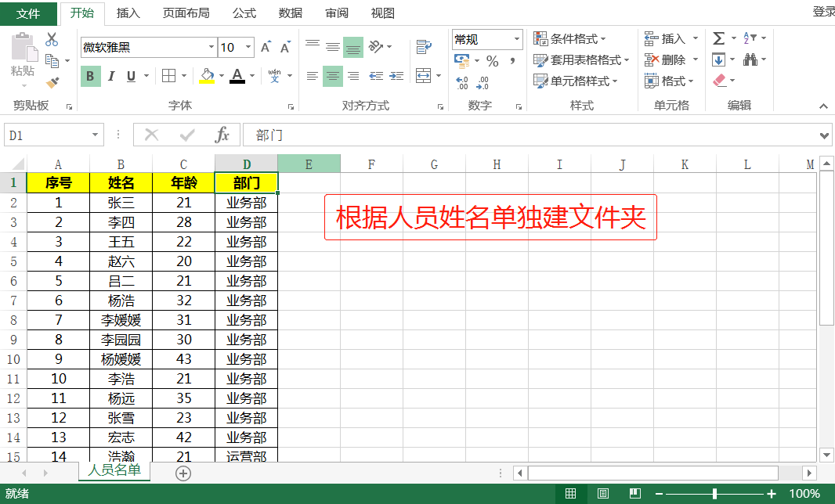Click the AutoSum sigma icon

718,38
